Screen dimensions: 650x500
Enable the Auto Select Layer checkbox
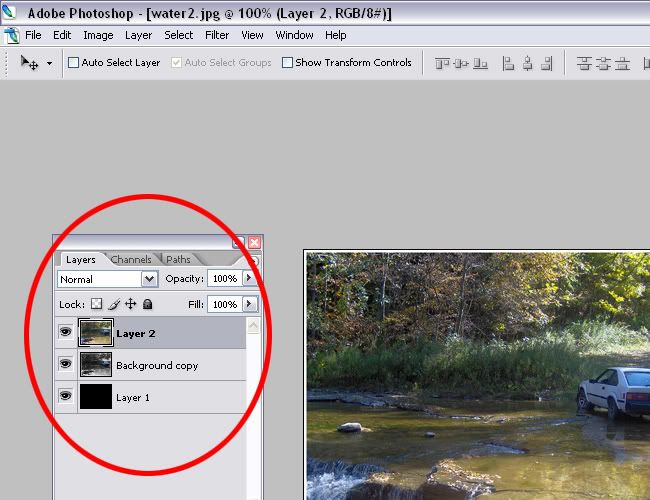(73, 63)
